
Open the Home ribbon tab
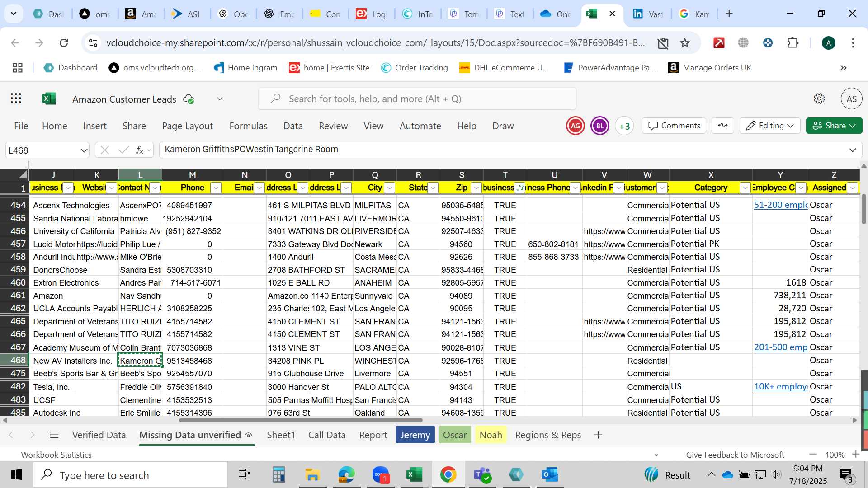(x=55, y=126)
